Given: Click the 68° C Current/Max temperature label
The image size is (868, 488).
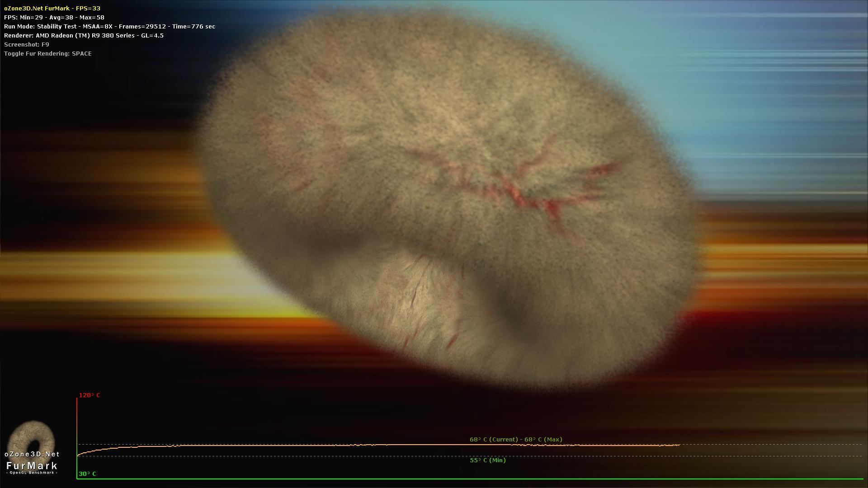Looking at the screenshot, I should tap(516, 439).
